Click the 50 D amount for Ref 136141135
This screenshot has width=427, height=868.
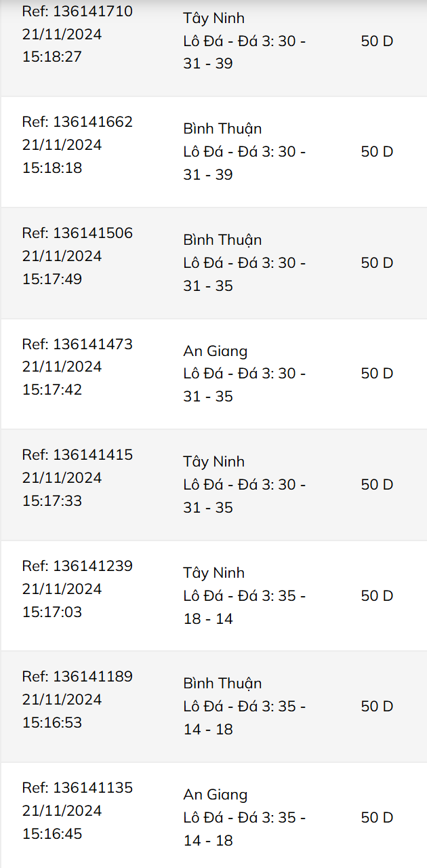[377, 817]
